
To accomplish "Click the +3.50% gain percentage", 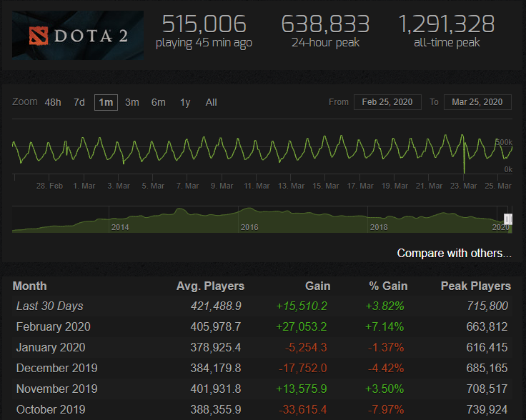I will click(384, 389).
